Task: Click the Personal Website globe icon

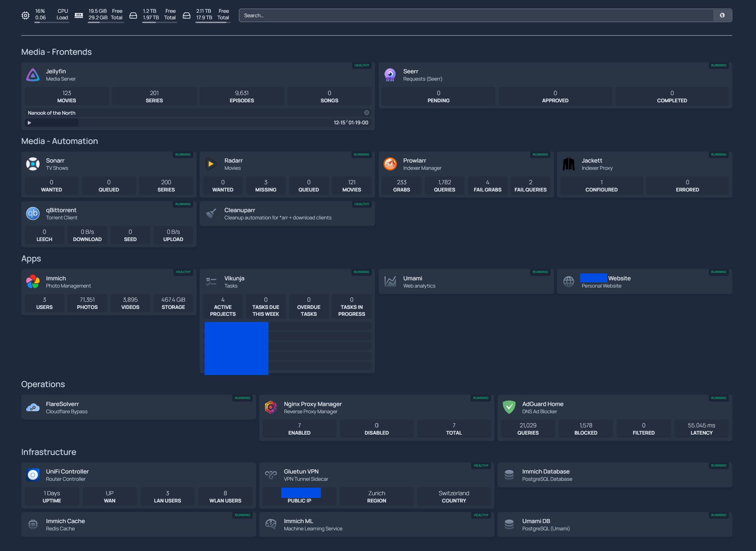Action: pyautogui.click(x=569, y=282)
